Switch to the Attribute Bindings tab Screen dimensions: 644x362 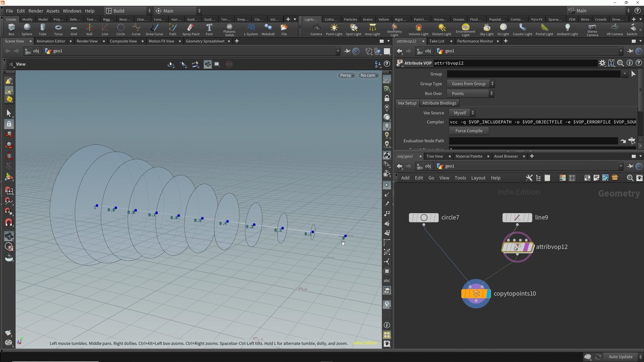click(439, 103)
